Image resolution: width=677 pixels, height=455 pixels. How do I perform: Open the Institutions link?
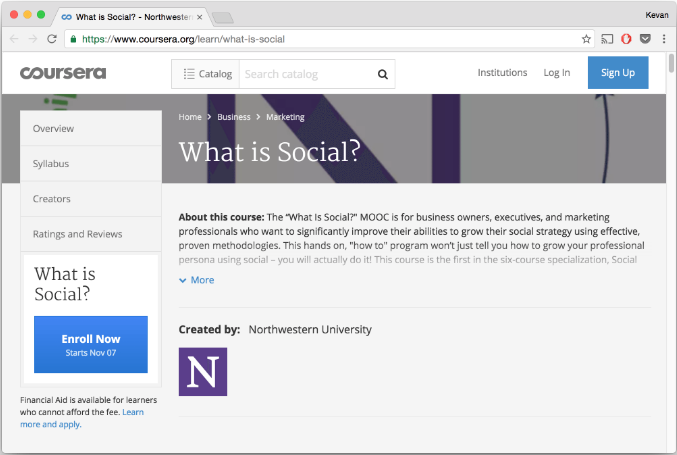(502, 73)
